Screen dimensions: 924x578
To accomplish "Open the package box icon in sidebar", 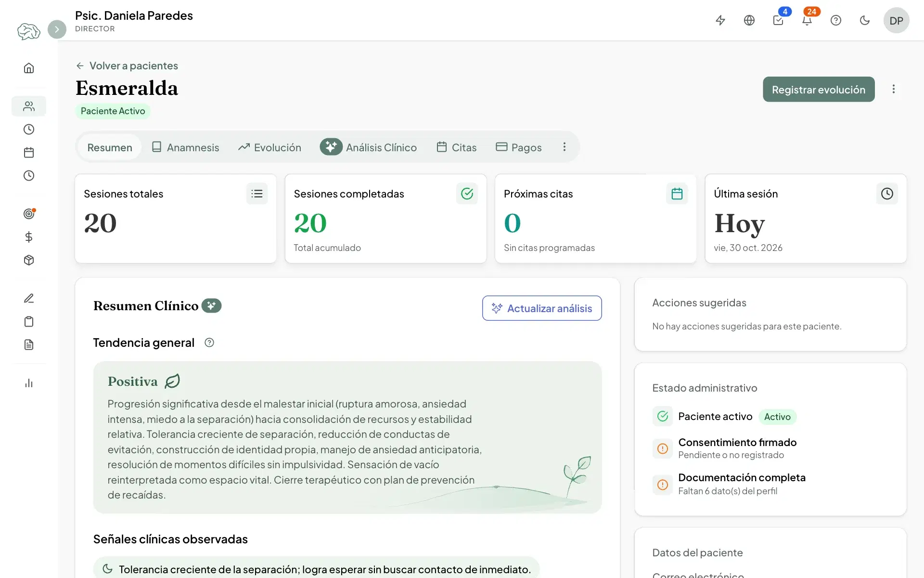I will click(x=29, y=260).
